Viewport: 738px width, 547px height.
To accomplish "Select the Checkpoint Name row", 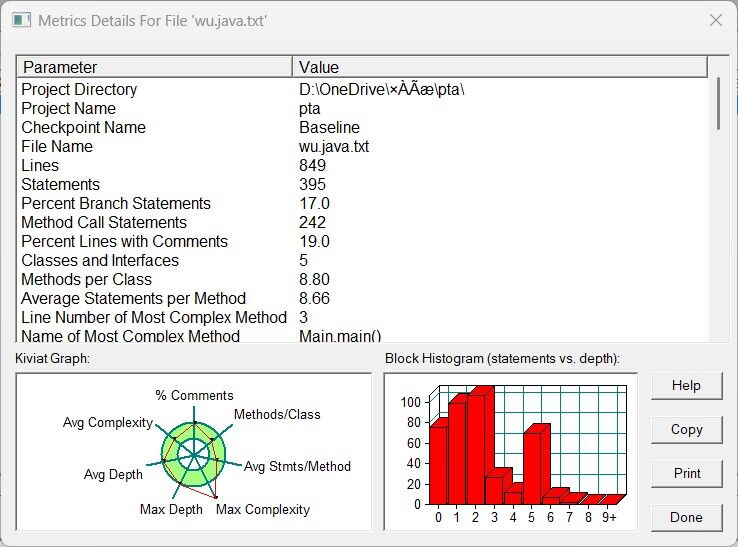I will [x=362, y=127].
